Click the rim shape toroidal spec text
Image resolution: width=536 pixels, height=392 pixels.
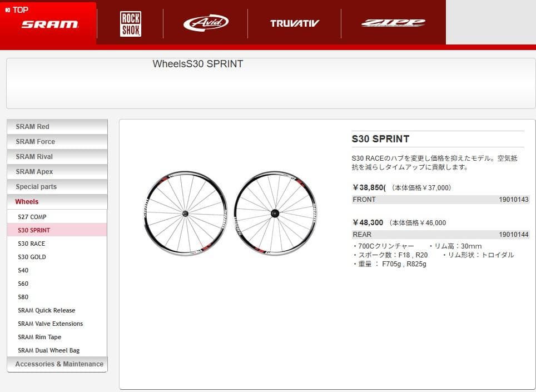point(478,255)
